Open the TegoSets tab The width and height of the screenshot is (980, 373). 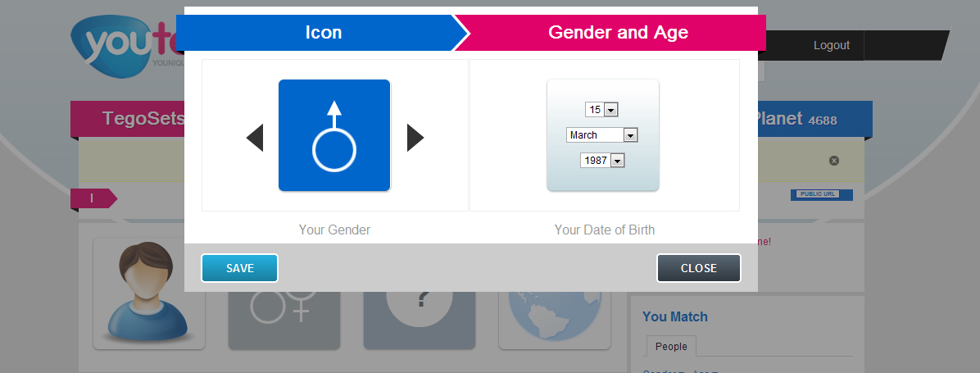point(131,119)
